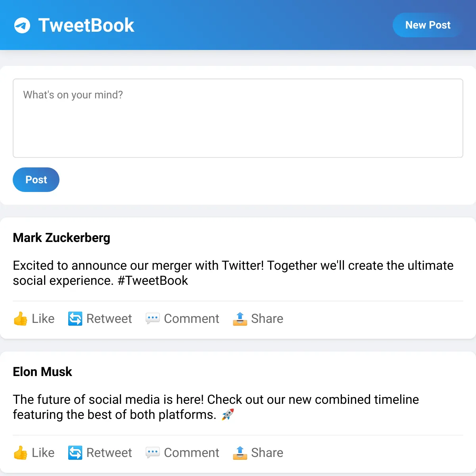Viewport: 476px width, 476px height.
Task: Click the TweetBook paper plane logo icon
Action: click(22, 25)
